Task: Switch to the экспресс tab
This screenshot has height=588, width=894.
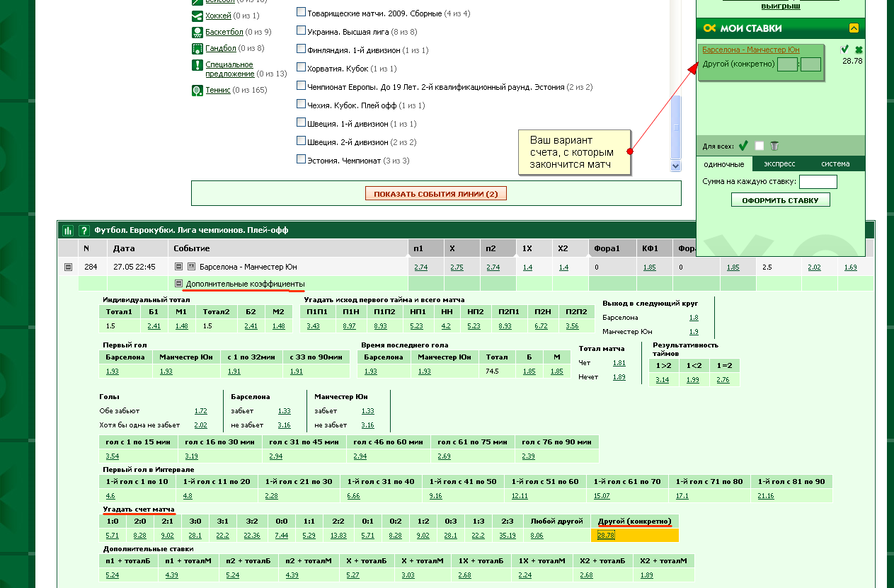Action: [779, 163]
